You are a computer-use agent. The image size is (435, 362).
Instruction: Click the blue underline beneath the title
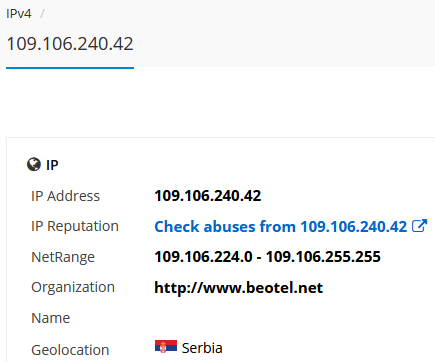pyautogui.click(x=70, y=68)
